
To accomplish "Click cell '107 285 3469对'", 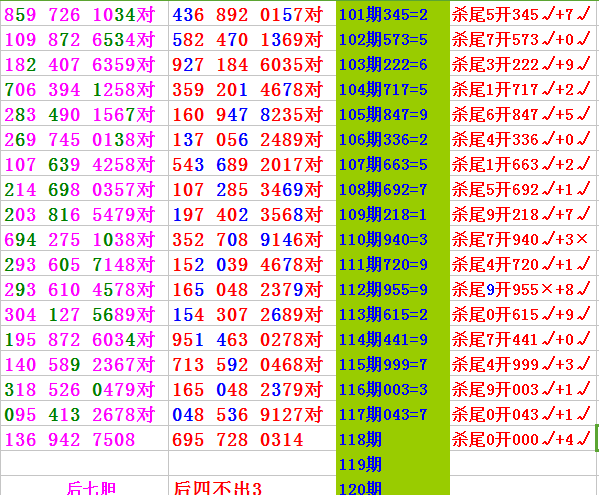I will coord(252,189).
